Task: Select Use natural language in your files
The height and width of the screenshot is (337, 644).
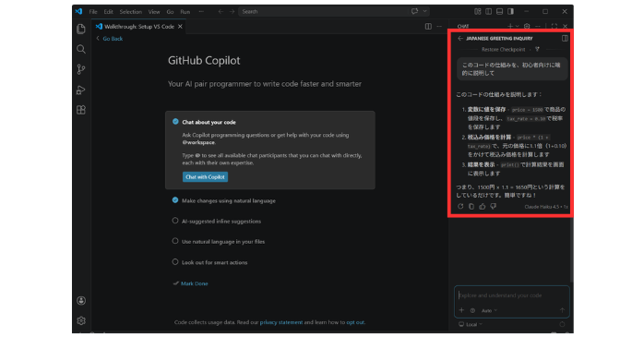Action: pyautogui.click(x=223, y=242)
